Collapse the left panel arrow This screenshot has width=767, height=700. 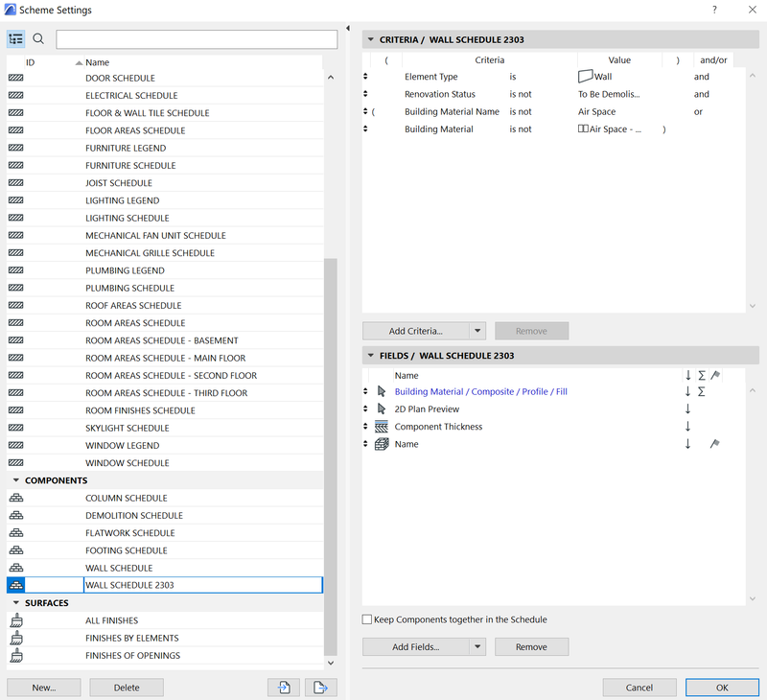pyautogui.click(x=348, y=29)
